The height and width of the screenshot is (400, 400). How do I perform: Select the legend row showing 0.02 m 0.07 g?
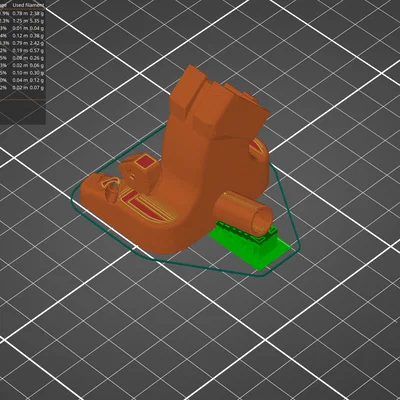[22, 87]
